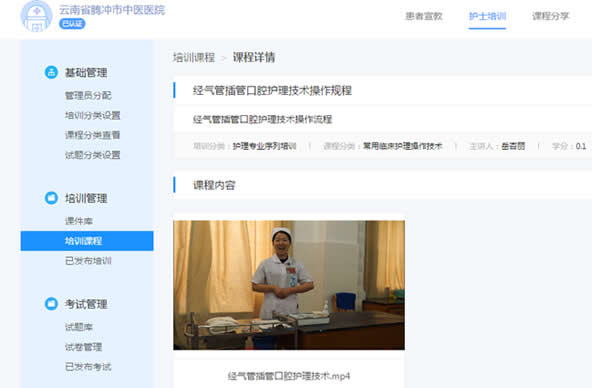This screenshot has width=592, height=388.
Task: Click the 学分 0.1 value
Action: 581,146
